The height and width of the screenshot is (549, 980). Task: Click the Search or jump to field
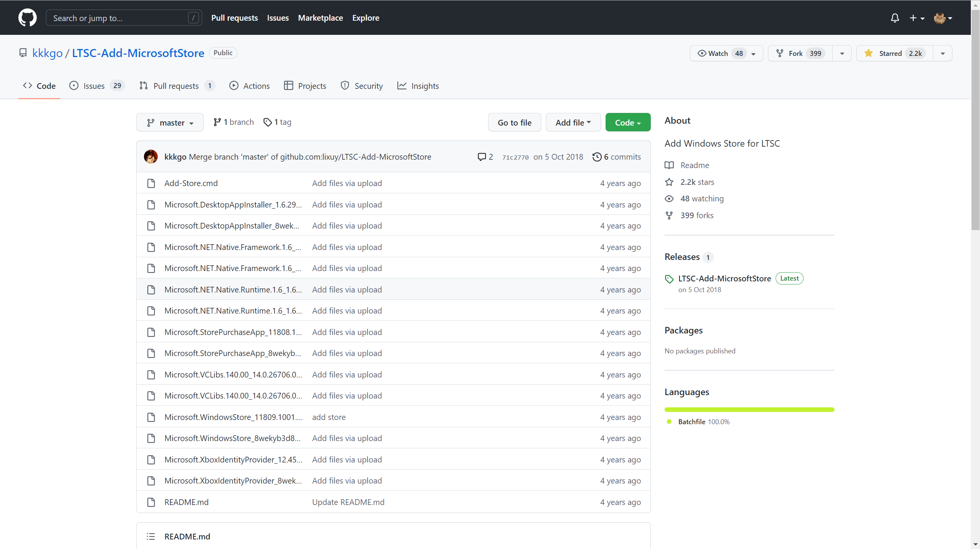119,18
